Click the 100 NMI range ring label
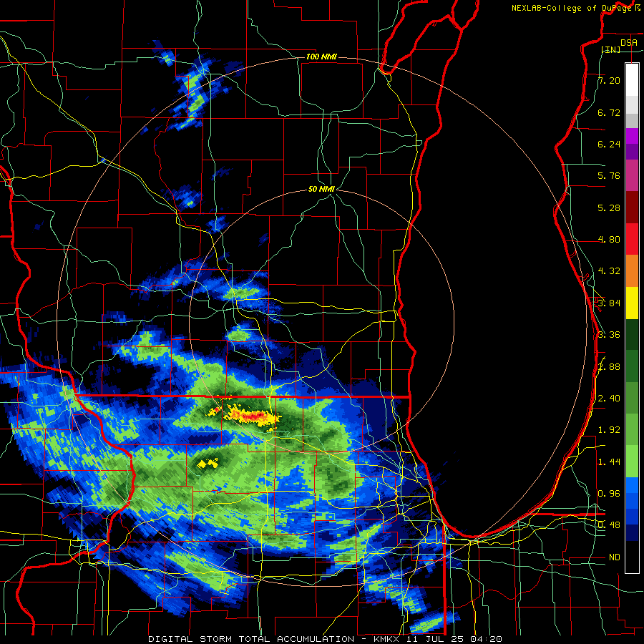The width and height of the screenshot is (644, 644). coord(321,57)
